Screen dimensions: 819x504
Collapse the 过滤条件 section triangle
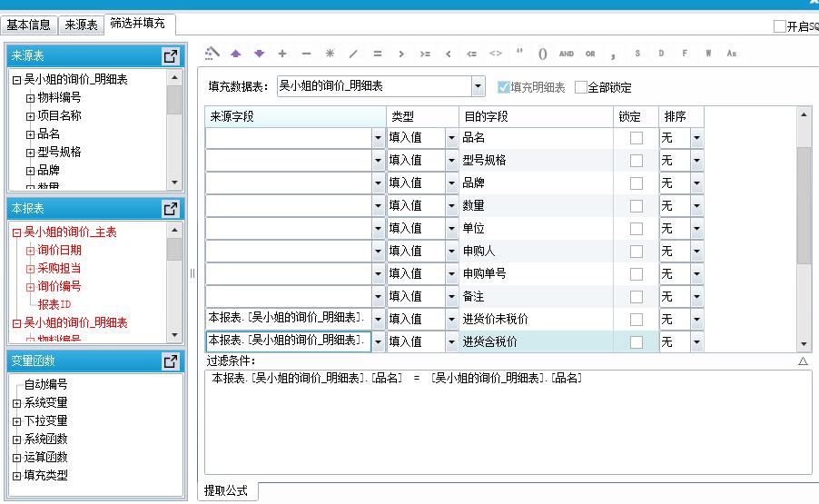pos(803,361)
